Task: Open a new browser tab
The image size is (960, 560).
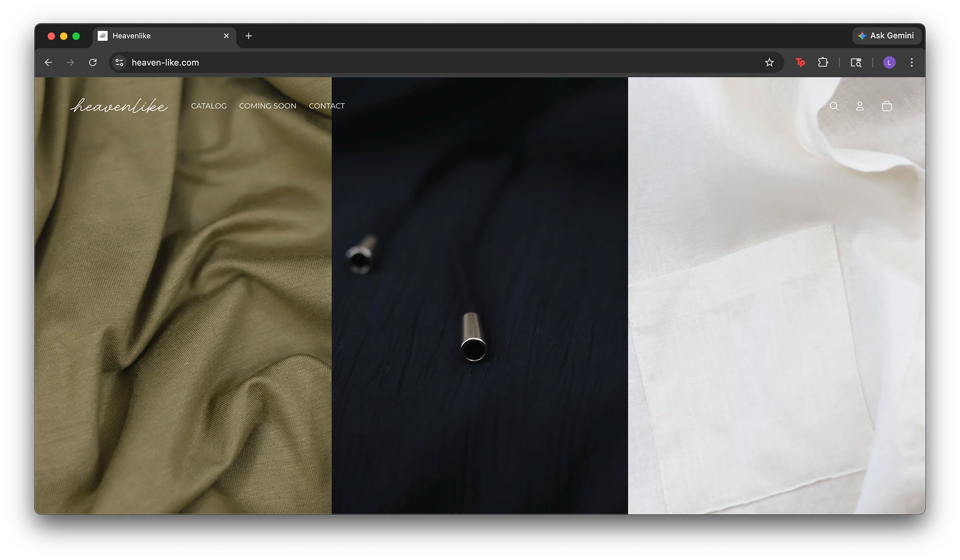Action: [248, 36]
